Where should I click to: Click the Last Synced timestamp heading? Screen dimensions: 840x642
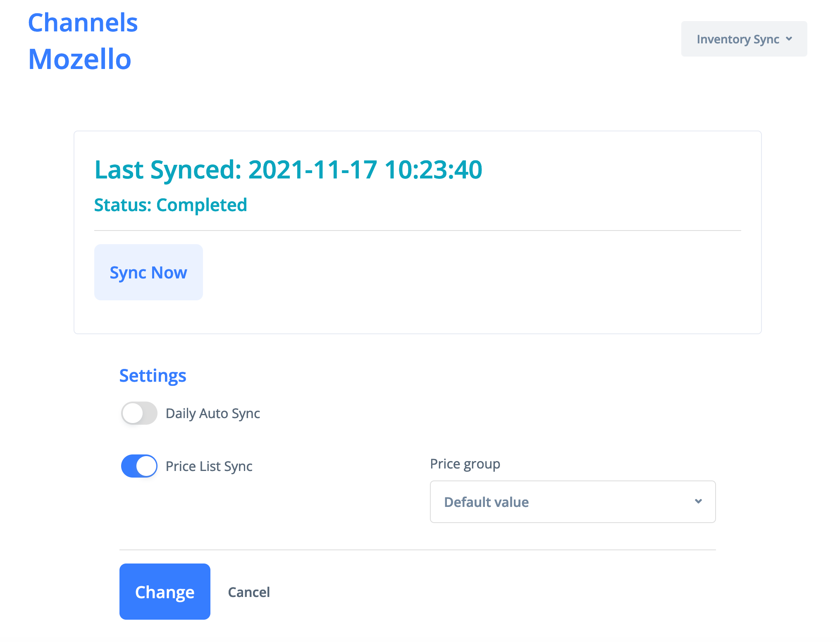point(288,169)
